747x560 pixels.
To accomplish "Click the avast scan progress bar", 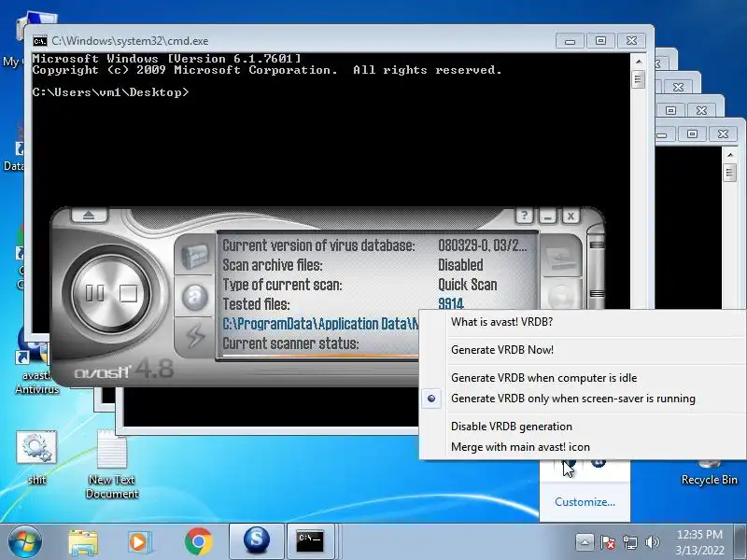I will point(319,356).
